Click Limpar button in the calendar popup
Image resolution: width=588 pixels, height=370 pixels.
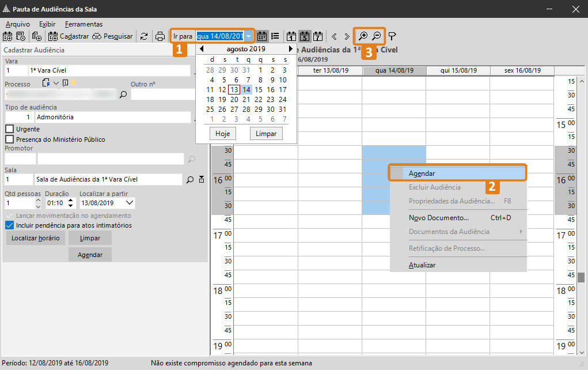(x=266, y=134)
